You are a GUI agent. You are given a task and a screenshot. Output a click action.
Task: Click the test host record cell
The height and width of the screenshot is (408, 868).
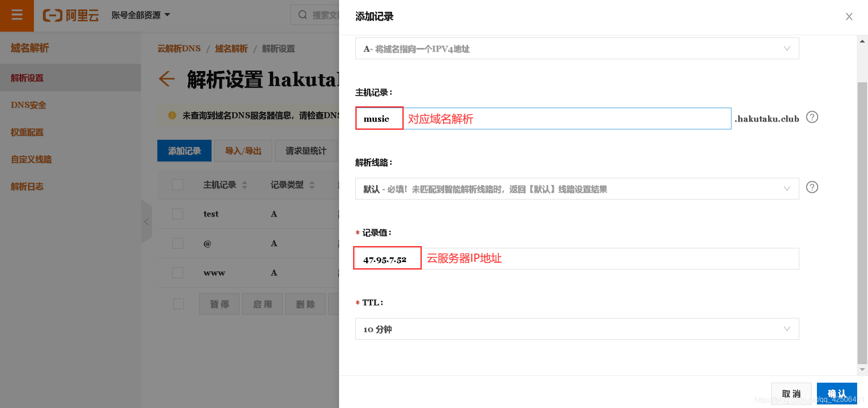(x=211, y=214)
